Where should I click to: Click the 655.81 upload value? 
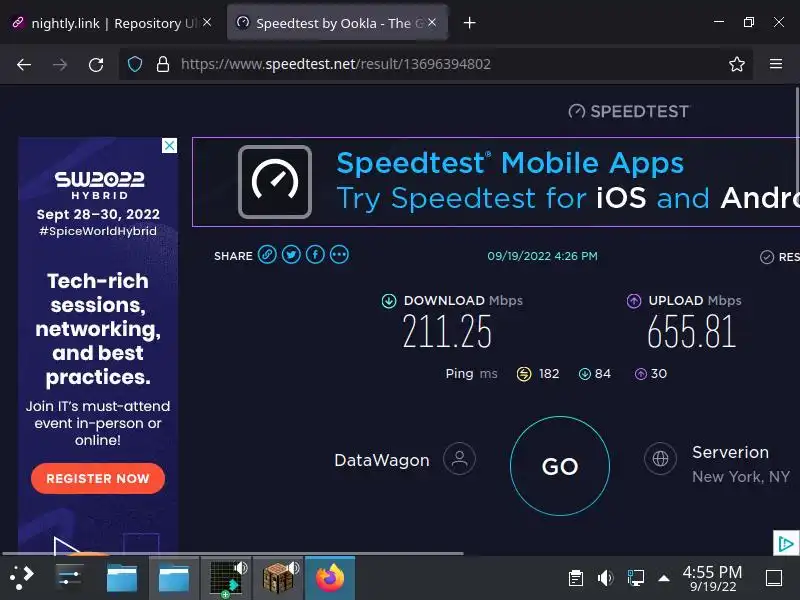[692, 332]
